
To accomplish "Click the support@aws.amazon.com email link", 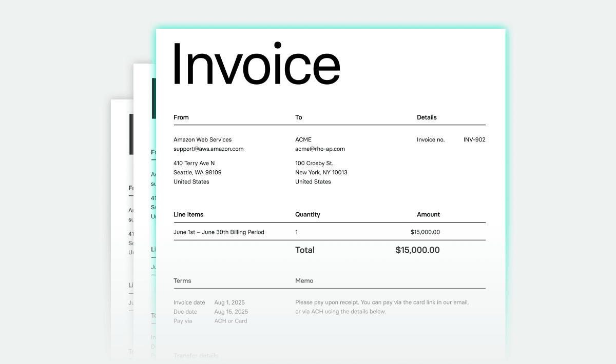I will coord(208,149).
